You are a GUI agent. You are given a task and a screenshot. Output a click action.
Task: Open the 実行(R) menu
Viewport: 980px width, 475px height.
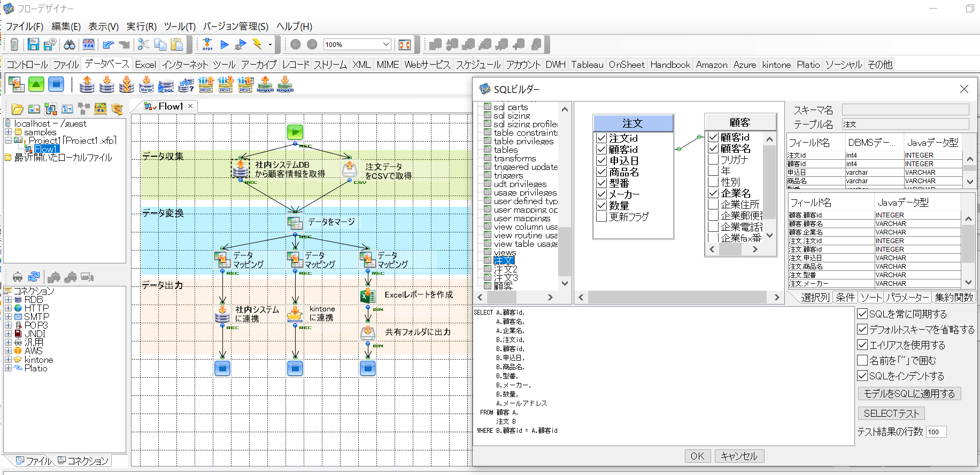click(141, 26)
